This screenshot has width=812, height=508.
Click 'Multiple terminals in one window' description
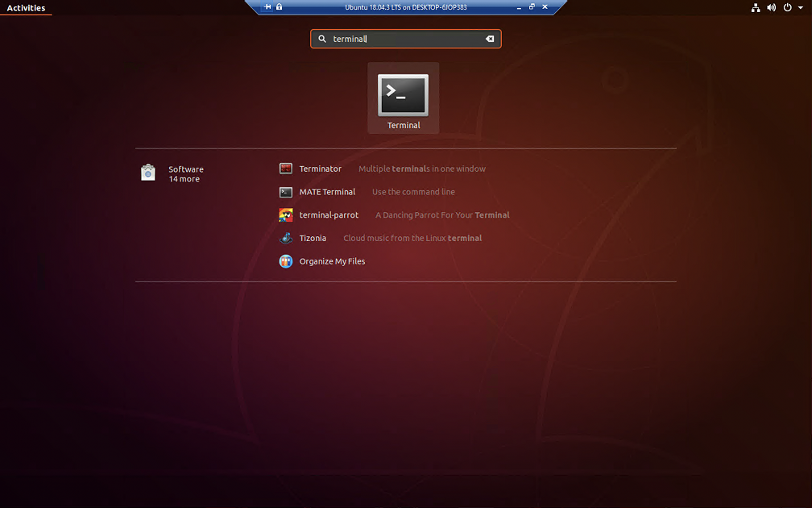pyautogui.click(x=422, y=169)
